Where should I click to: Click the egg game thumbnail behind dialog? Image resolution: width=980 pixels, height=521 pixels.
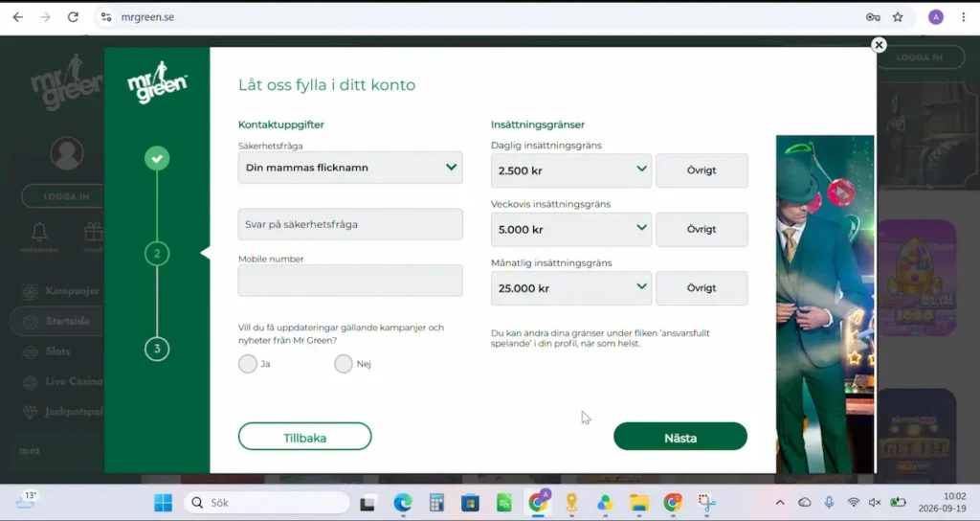click(x=916, y=278)
